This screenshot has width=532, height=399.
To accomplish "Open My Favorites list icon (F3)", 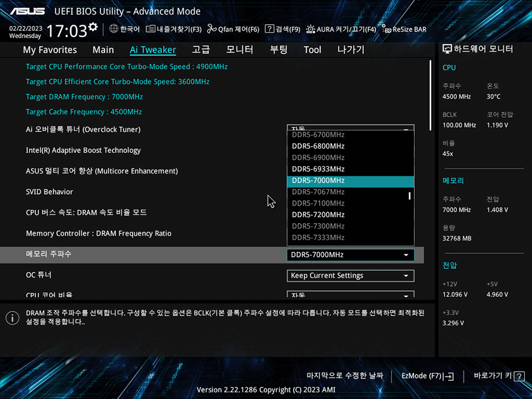I will [151, 29].
